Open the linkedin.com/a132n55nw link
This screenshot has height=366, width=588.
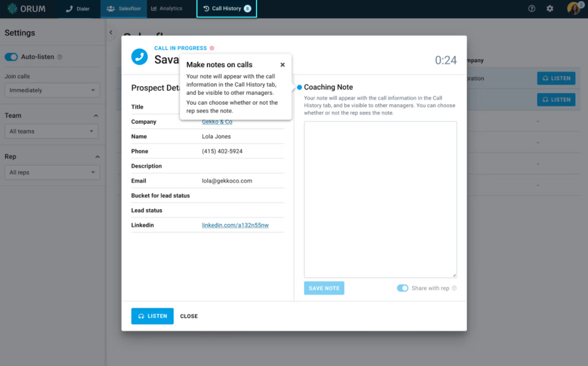tap(235, 225)
